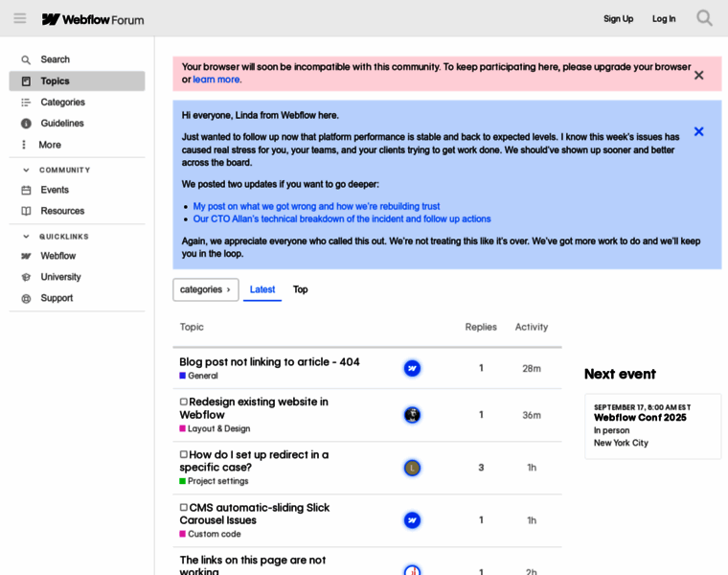
Task: Open avatar on Redesign existing website topic
Action: pos(412,415)
